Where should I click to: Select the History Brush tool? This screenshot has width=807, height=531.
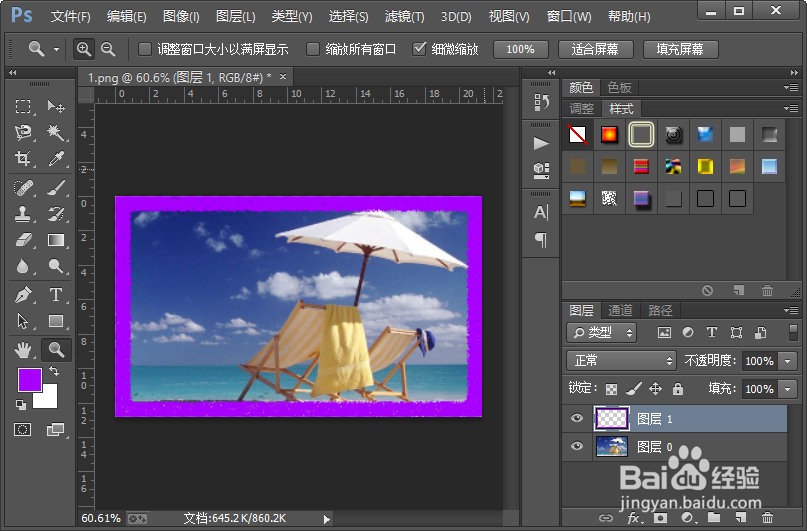point(56,214)
